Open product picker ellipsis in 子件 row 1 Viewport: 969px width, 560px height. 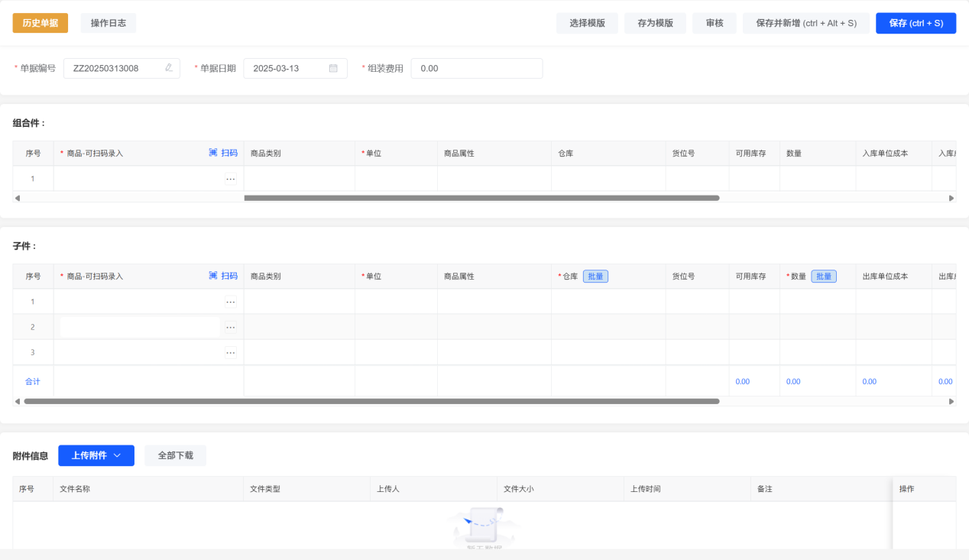[230, 302]
